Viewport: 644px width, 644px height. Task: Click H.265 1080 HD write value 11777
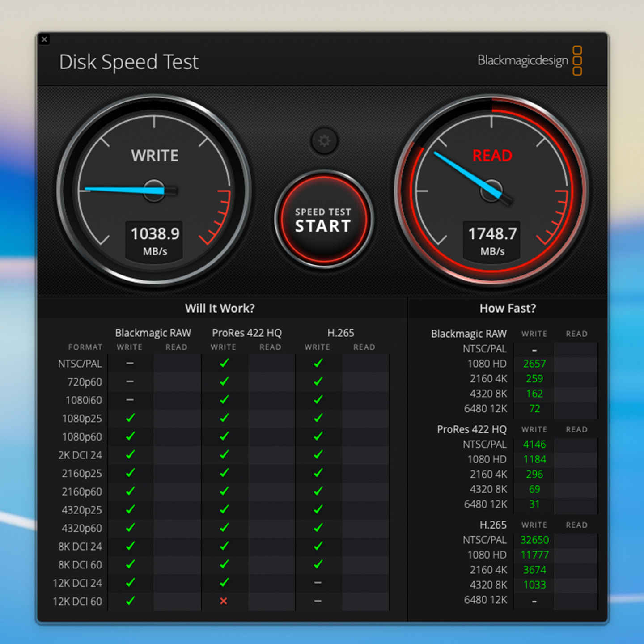534,555
